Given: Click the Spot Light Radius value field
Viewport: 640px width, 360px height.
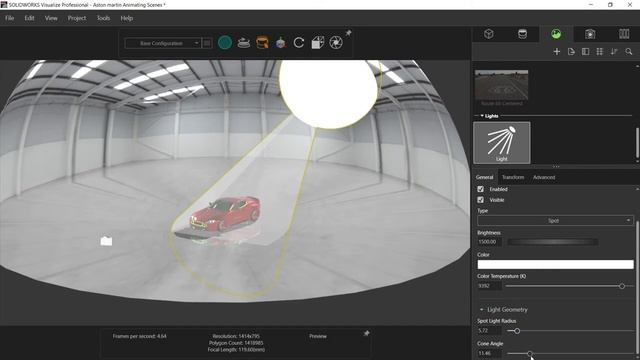Looking at the screenshot, I should [489, 331].
